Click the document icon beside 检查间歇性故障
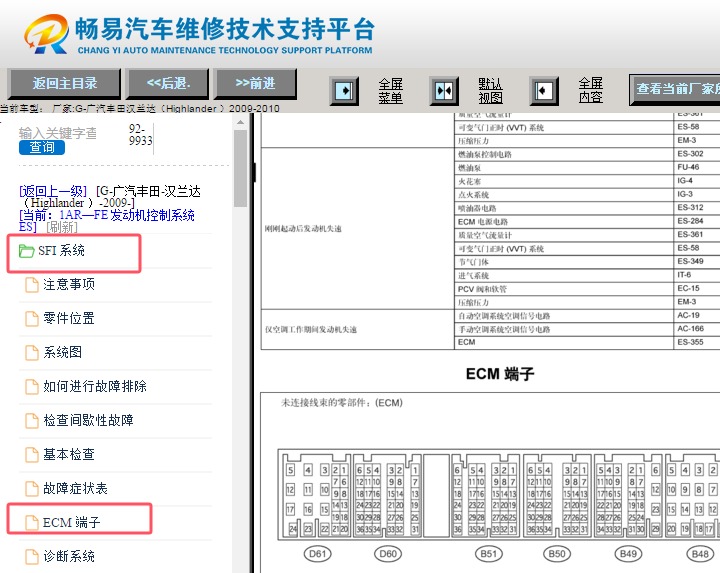The image size is (720, 573). click(x=32, y=421)
